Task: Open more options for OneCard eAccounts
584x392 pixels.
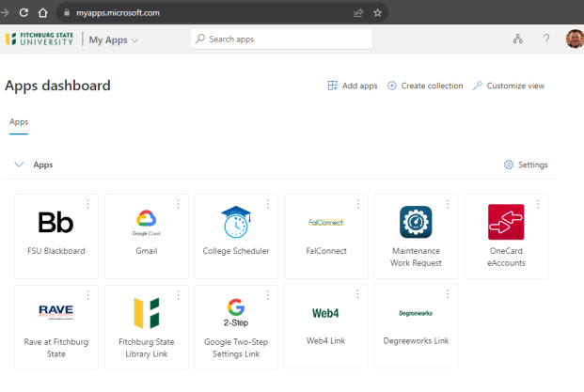Action: 538,204
